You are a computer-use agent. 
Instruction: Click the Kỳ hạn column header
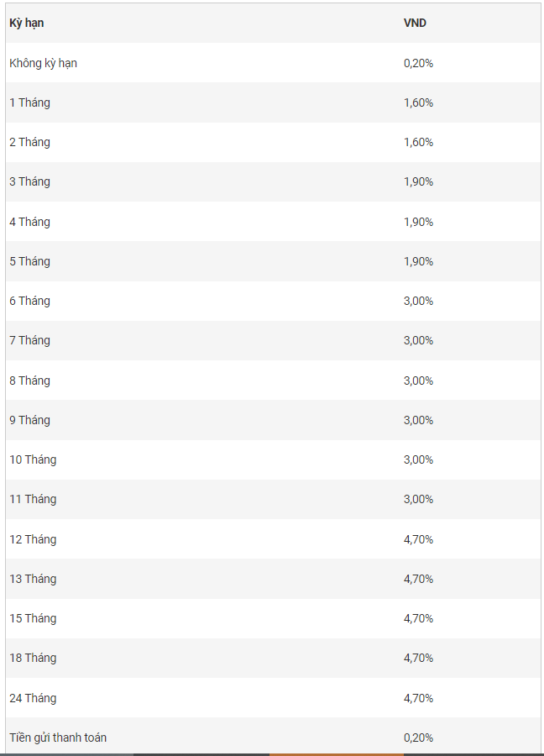(27, 24)
